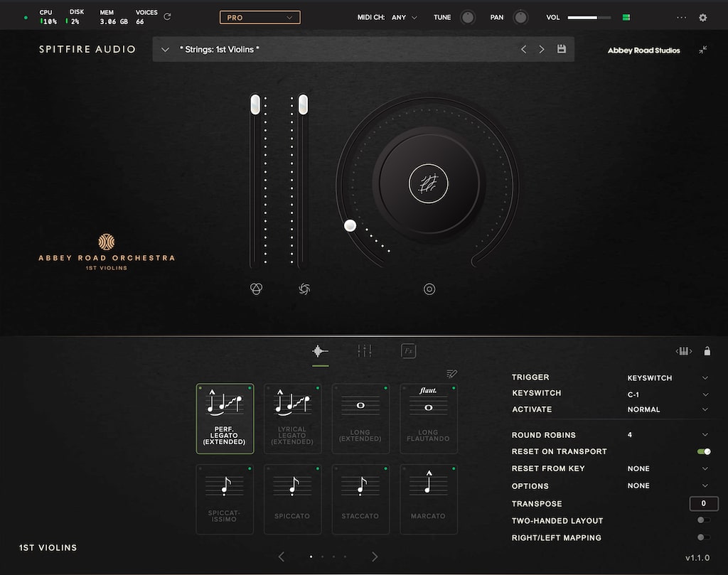Click the large knob's white handle dot
This screenshot has width=728, height=575.
[350, 225]
